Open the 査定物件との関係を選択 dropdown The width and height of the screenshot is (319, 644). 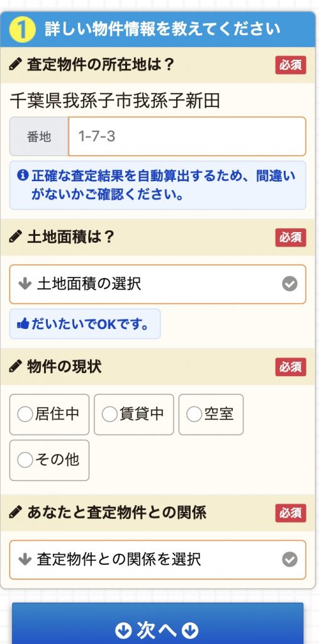(158, 559)
